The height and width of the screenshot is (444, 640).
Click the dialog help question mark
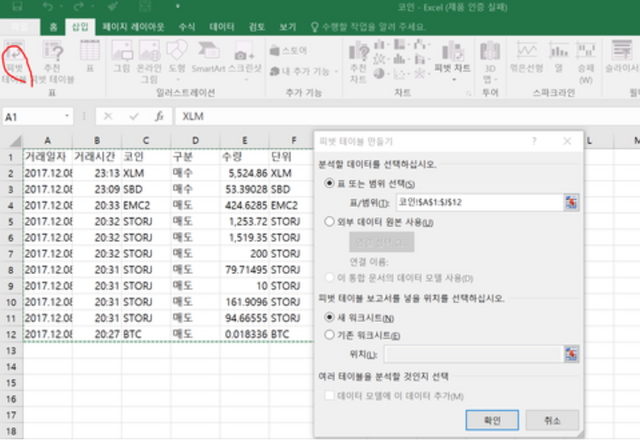click(534, 141)
